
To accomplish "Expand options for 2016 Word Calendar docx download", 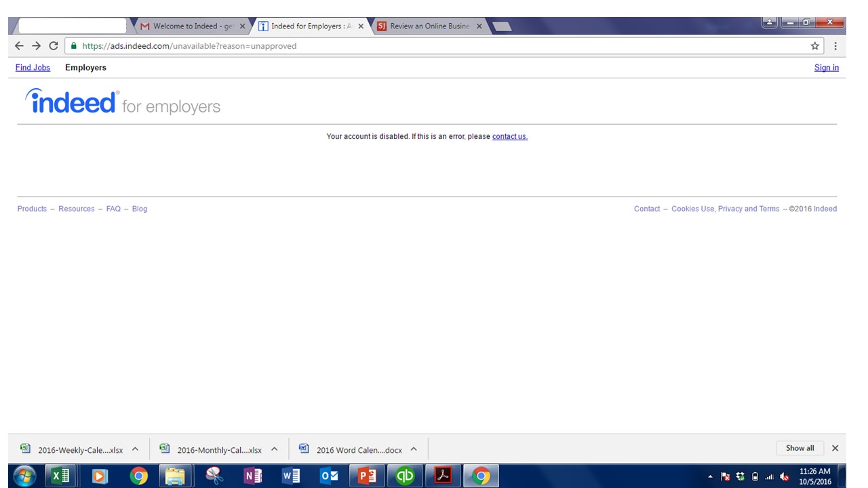I will tap(414, 449).
